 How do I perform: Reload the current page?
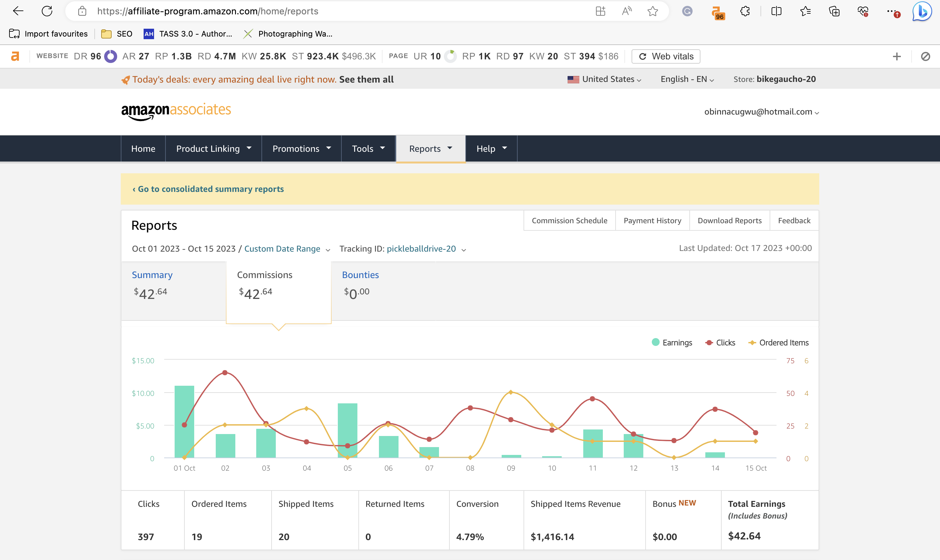point(47,11)
